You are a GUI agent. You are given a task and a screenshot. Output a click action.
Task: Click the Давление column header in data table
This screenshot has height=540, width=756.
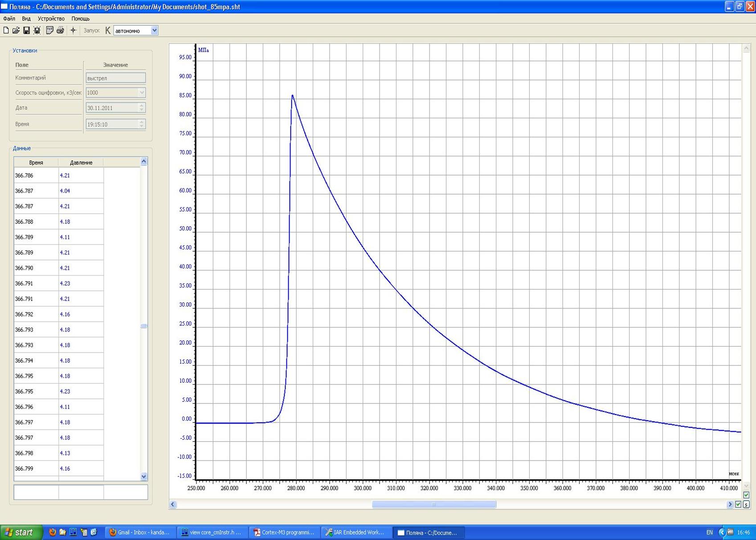click(x=81, y=162)
